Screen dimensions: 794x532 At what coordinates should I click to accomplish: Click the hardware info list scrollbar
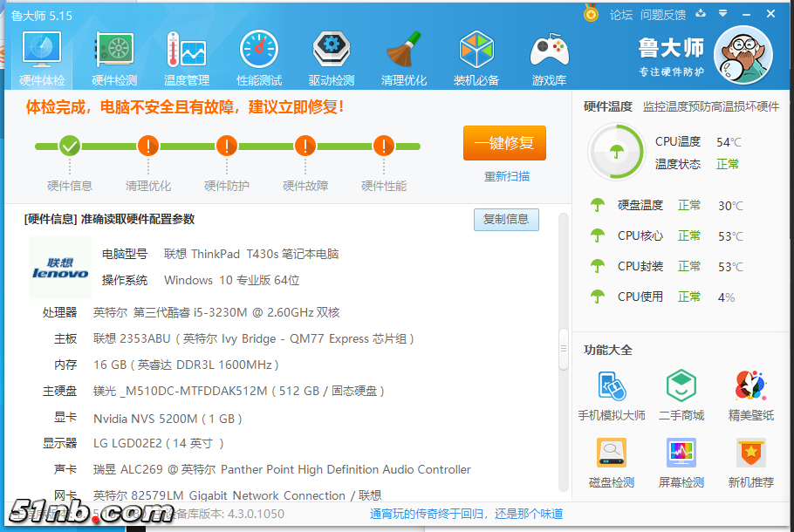pos(564,349)
